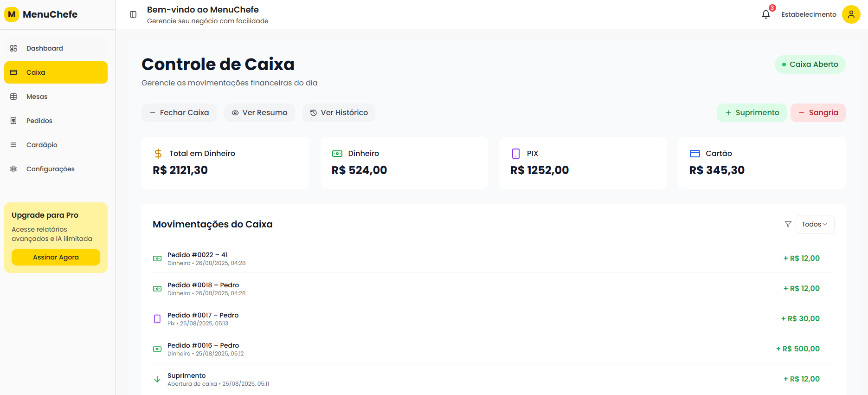The image size is (868, 395).
Task: Open Configurações settings page
Action: coord(50,169)
